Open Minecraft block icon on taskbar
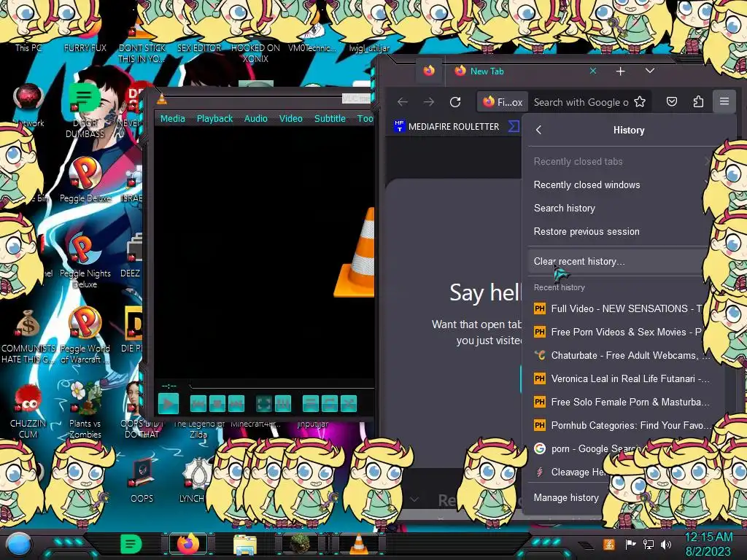This screenshot has height=560, width=747. point(300,544)
